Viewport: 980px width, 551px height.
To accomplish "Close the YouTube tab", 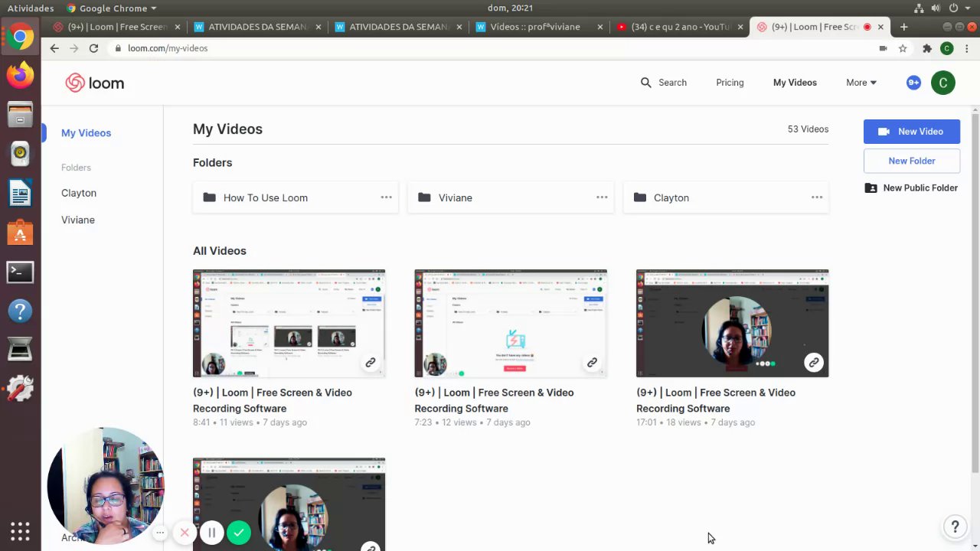I will point(740,27).
